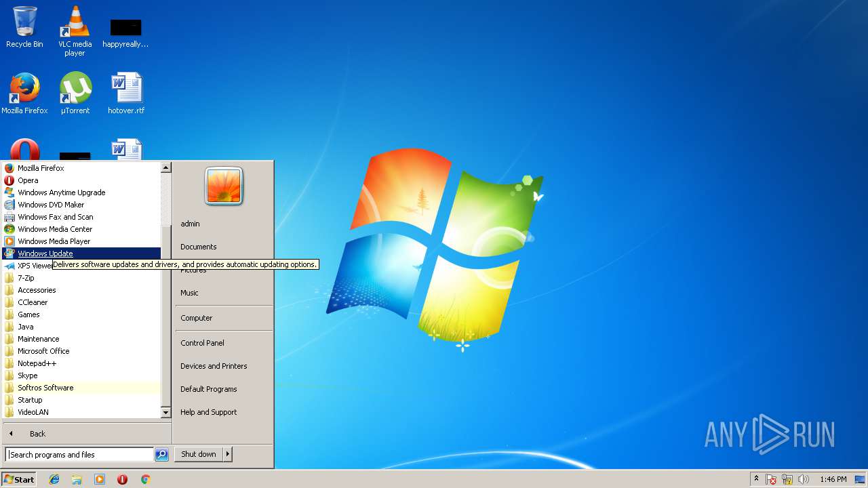Open Control Panel
Screen dimensions: 868x488
[224, 343]
